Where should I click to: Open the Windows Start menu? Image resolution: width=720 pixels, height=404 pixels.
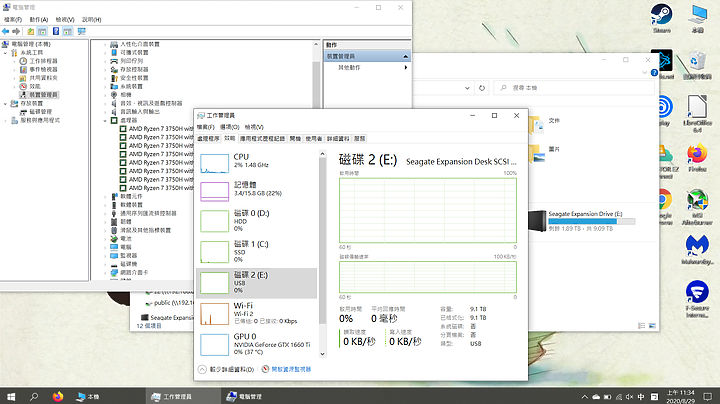[x=11, y=396]
